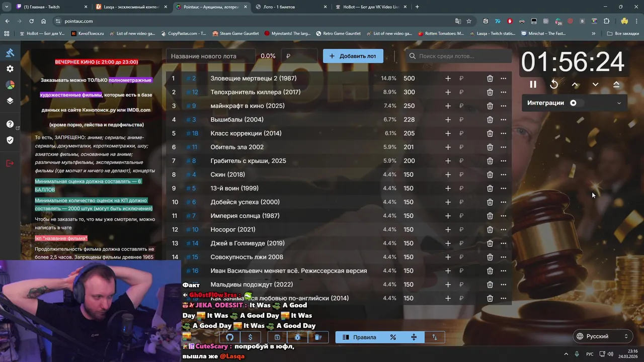Open more options for 13-й воин (1999)
Viewport: 644px width, 362px height.
coord(503,188)
